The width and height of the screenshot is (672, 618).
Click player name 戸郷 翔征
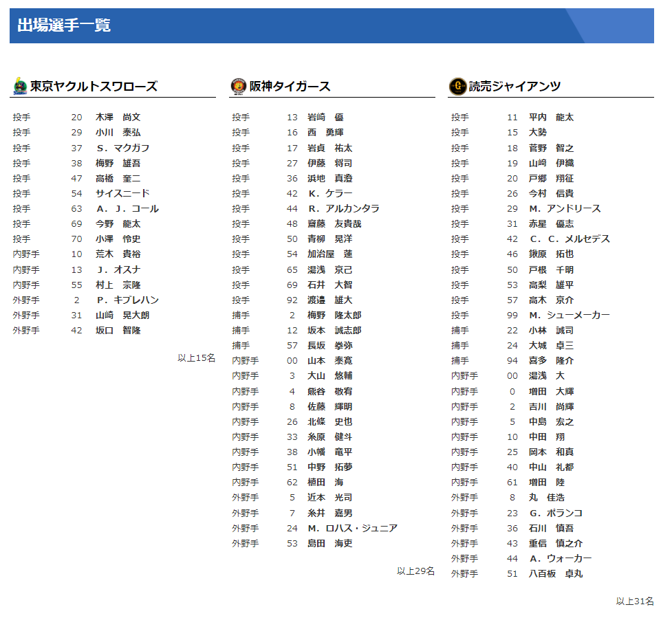coord(551,179)
